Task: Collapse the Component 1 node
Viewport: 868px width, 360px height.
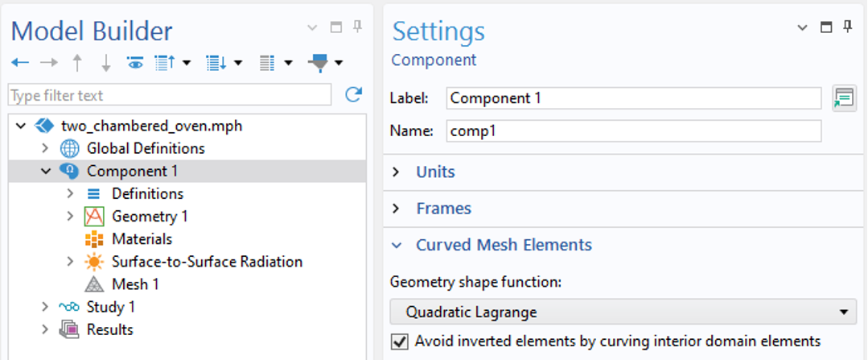Action: click(45, 171)
